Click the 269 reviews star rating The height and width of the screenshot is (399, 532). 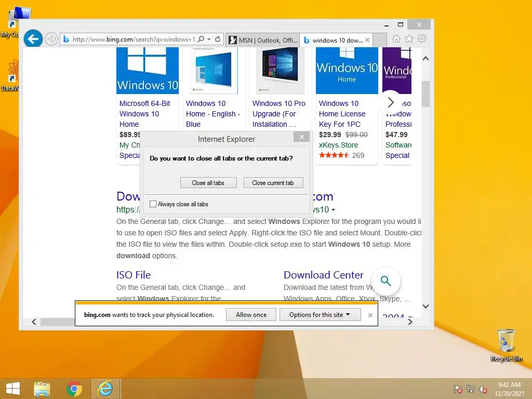click(x=341, y=155)
